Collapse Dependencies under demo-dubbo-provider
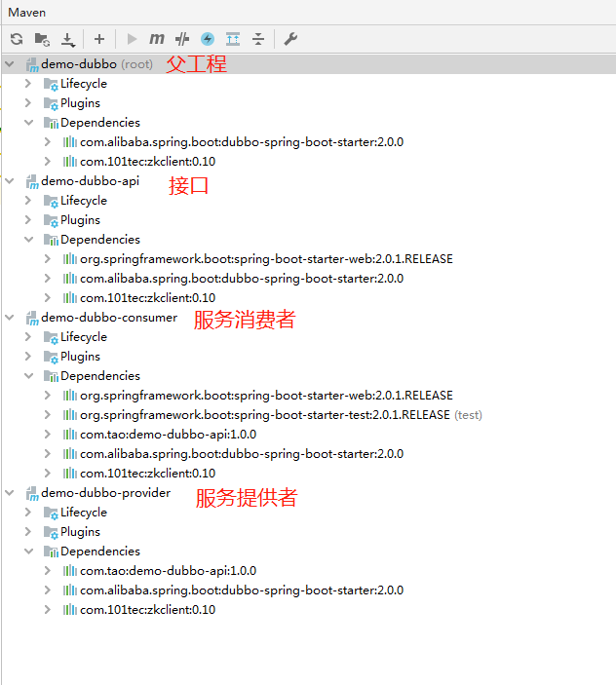616x685 pixels. [x=29, y=552]
